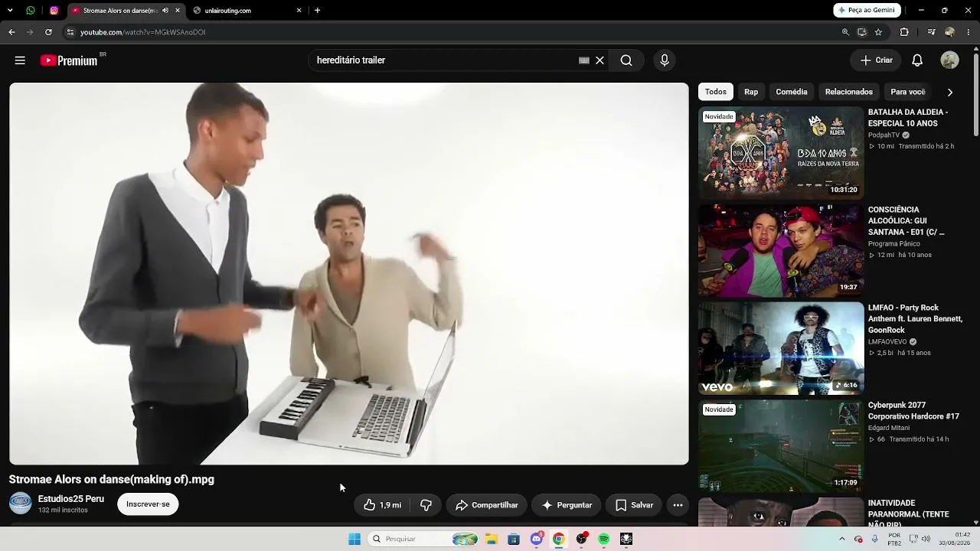Focus the YouTube search input field
The width and height of the screenshot is (980, 551).
pos(444,60)
